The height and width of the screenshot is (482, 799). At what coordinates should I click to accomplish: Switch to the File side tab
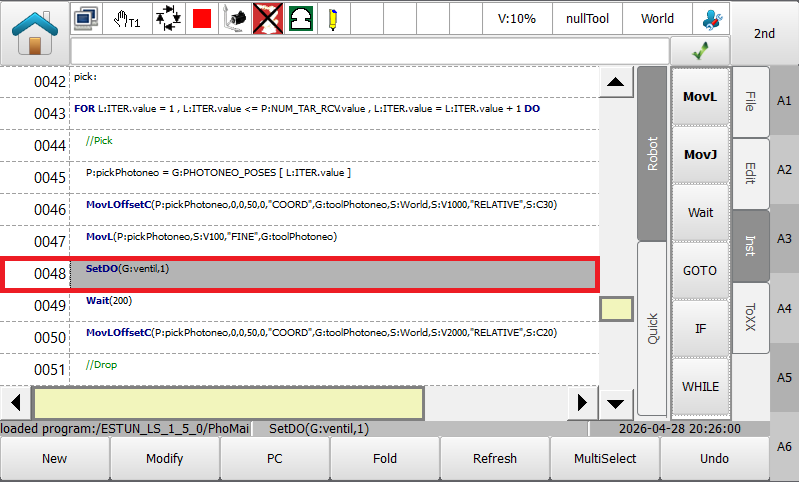[751, 101]
